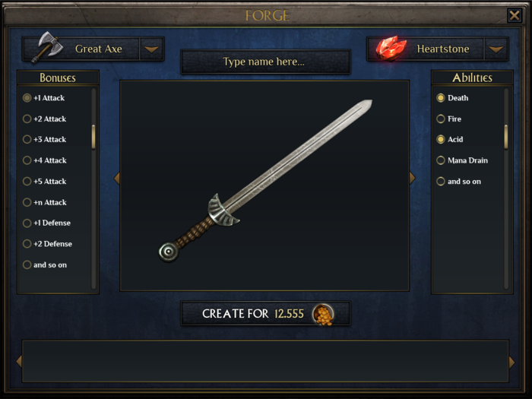Click the gold coins icon

(x=323, y=315)
